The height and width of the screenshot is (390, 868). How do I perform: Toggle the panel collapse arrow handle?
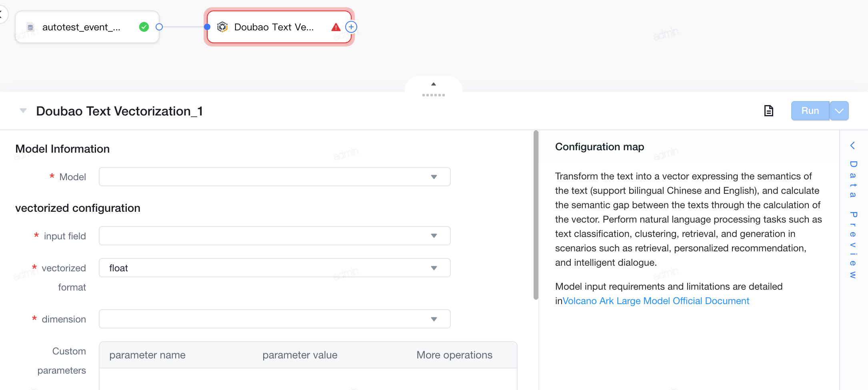tap(434, 89)
